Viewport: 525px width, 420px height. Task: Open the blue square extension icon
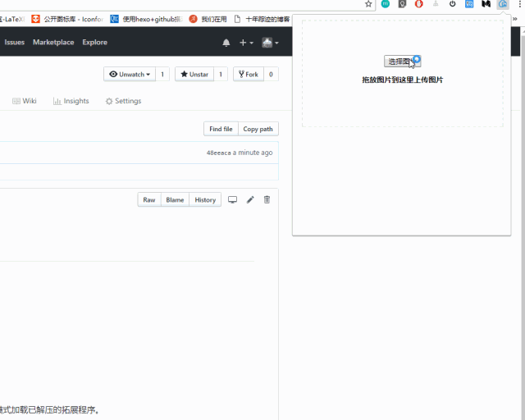[x=469, y=4]
